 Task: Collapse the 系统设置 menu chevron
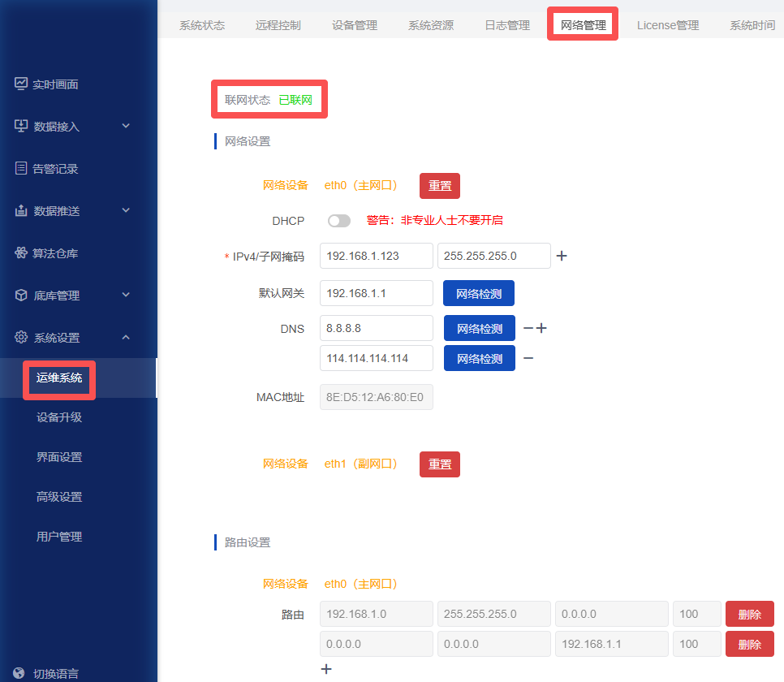tap(126, 337)
